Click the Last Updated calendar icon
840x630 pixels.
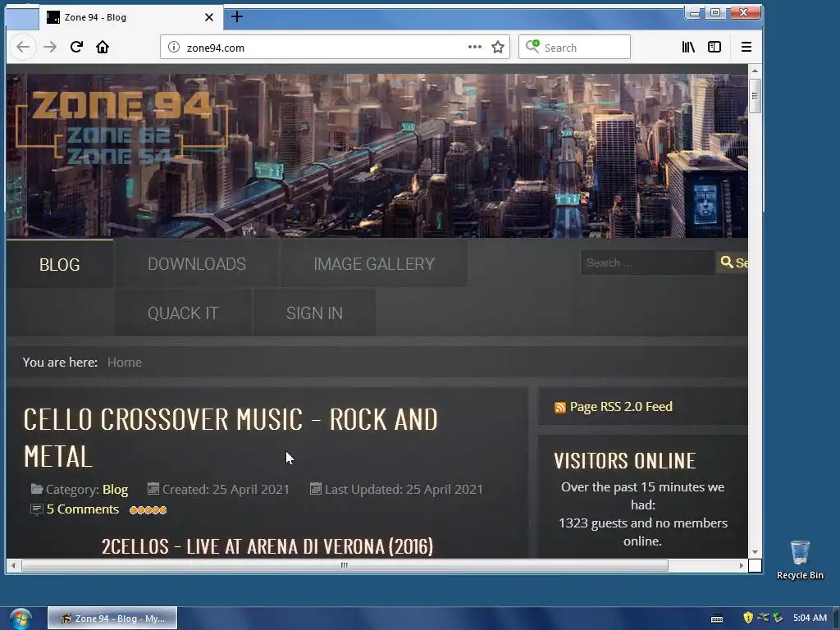(x=316, y=489)
